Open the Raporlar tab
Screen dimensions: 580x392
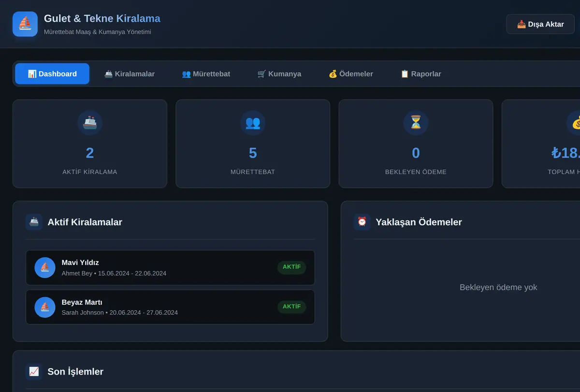coord(421,74)
